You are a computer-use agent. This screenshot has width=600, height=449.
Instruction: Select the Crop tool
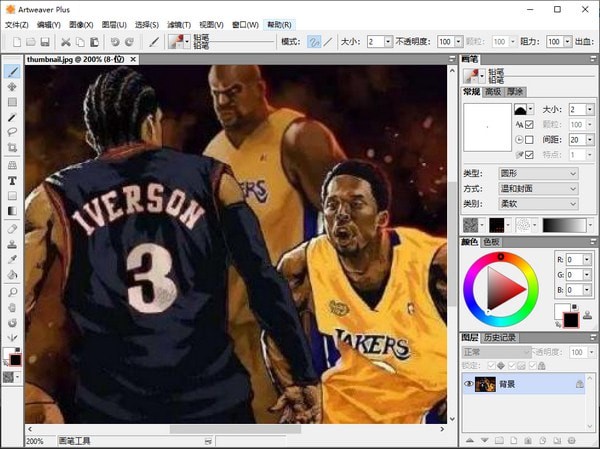pos(12,148)
